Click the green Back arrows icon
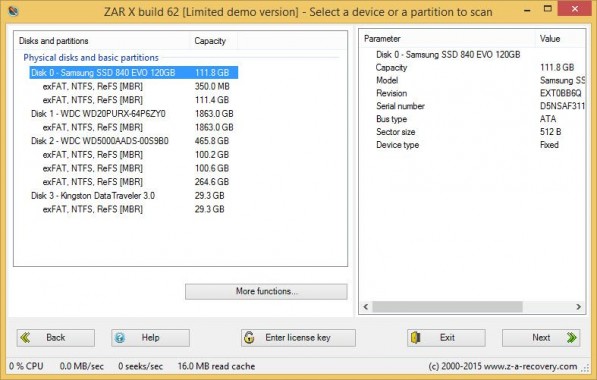The image size is (597, 380). (x=26, y=337)
